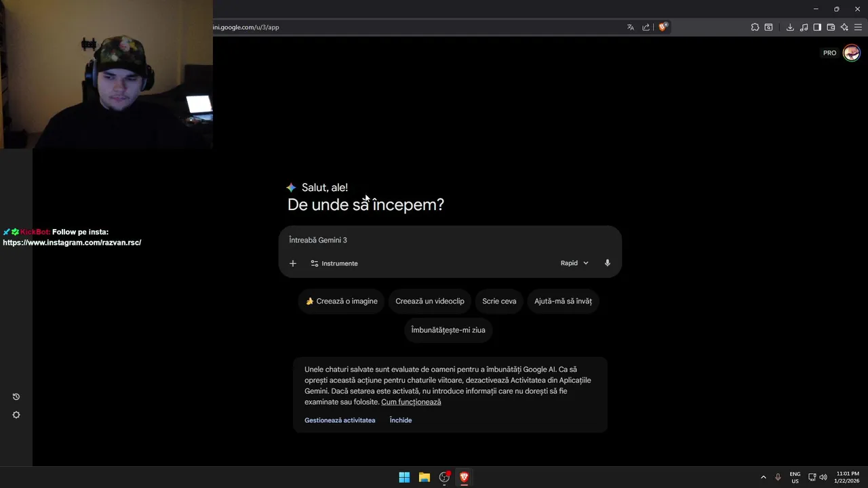Image resolution: width=868 pixels, height=488 pixels.
Task: Close the browser window
Action: [857, 9]
